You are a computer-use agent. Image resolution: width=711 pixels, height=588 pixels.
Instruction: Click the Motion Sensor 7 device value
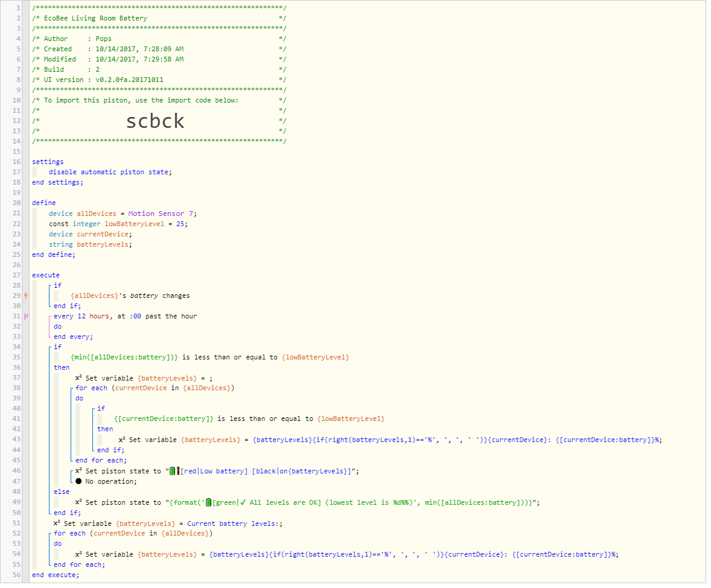click(161, 213)
